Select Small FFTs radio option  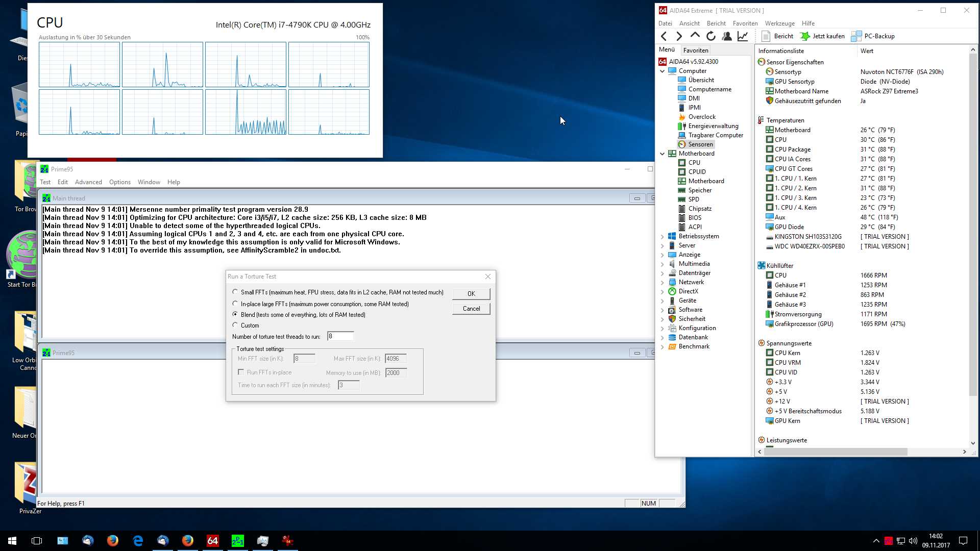tap(235, 292)
